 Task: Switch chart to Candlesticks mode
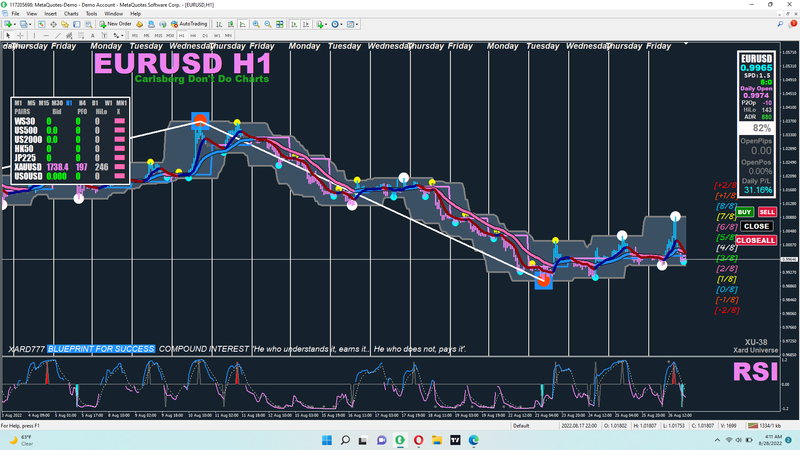click(x=231, y=24)
